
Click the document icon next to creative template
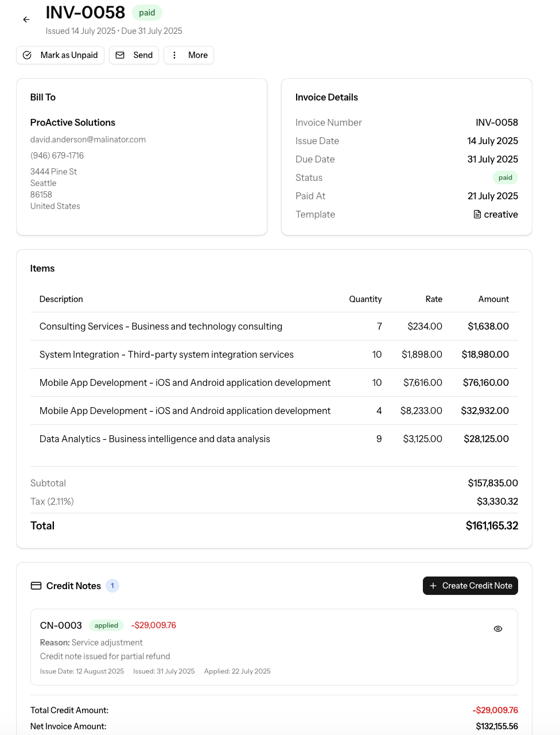476,214
